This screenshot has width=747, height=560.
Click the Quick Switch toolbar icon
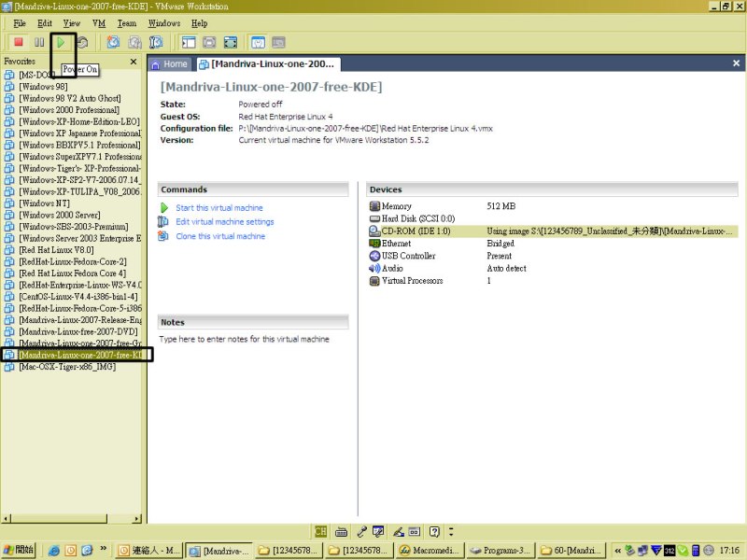pos(209,42)
